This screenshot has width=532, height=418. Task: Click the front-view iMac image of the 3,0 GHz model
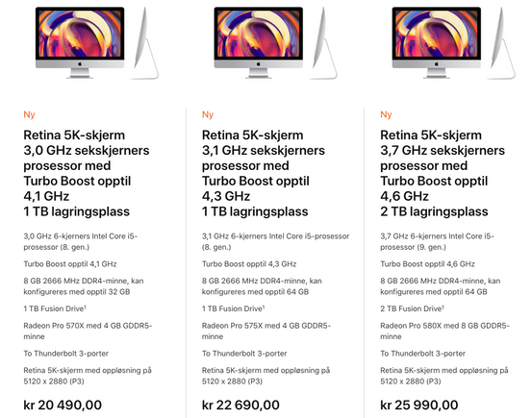click(x=80, y=42)
